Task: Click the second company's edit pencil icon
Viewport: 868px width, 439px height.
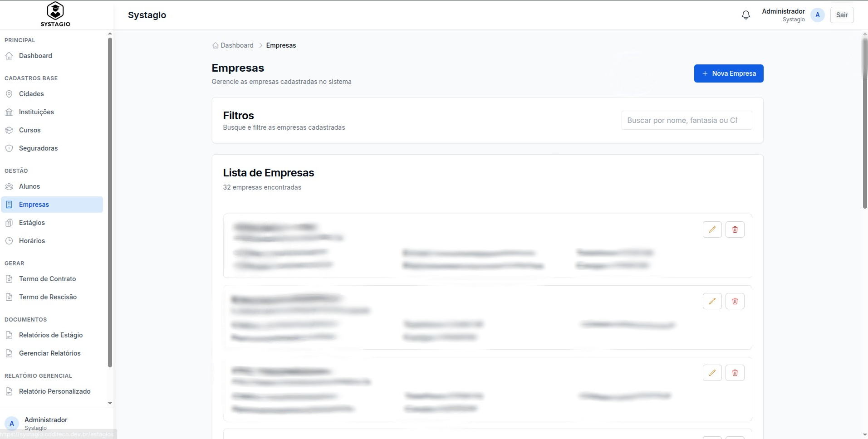Action: pyautogui.click(x=712, y=301)
